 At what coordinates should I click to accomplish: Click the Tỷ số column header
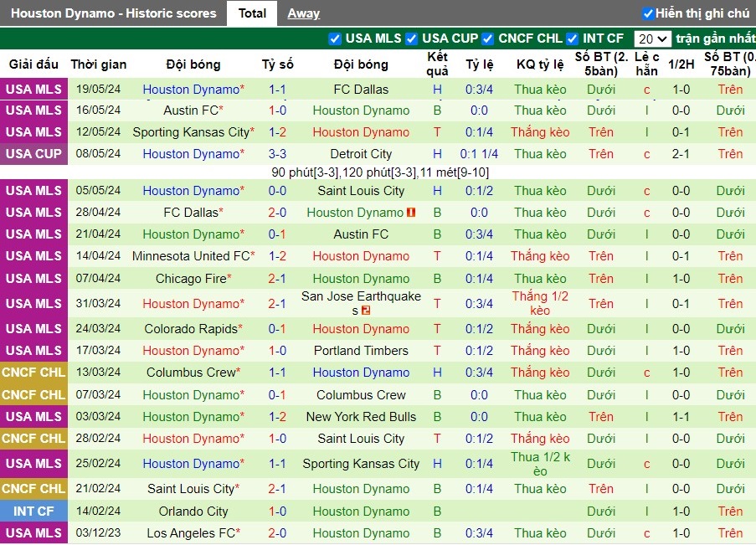277,64
